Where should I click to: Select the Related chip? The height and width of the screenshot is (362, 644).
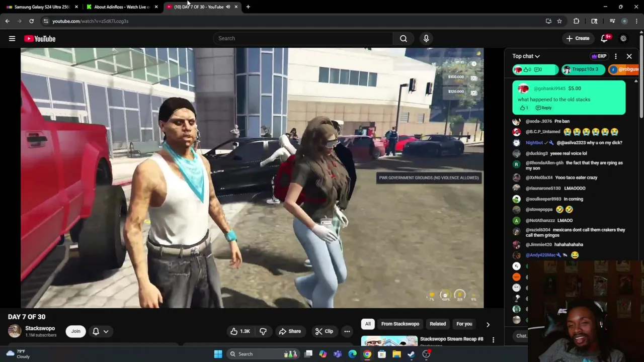coord(438,324)
